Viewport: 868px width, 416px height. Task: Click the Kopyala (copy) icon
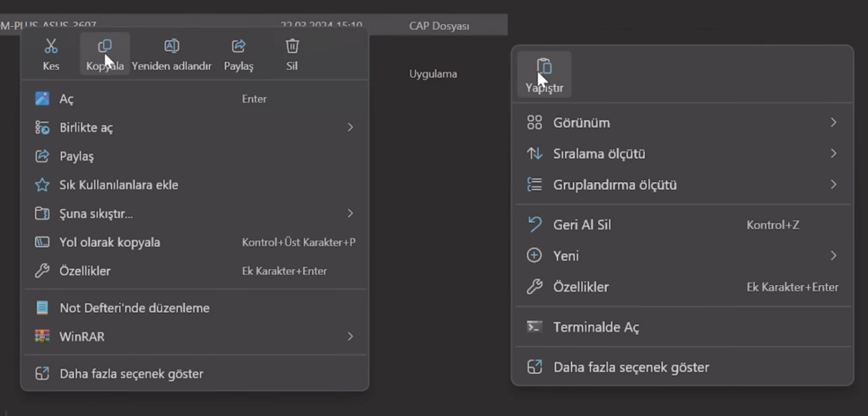105,46
